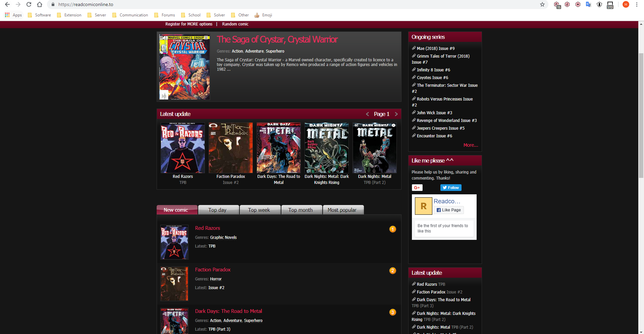Open the Random comic link
Screen dimensions: 644x334
pos(235,24)
